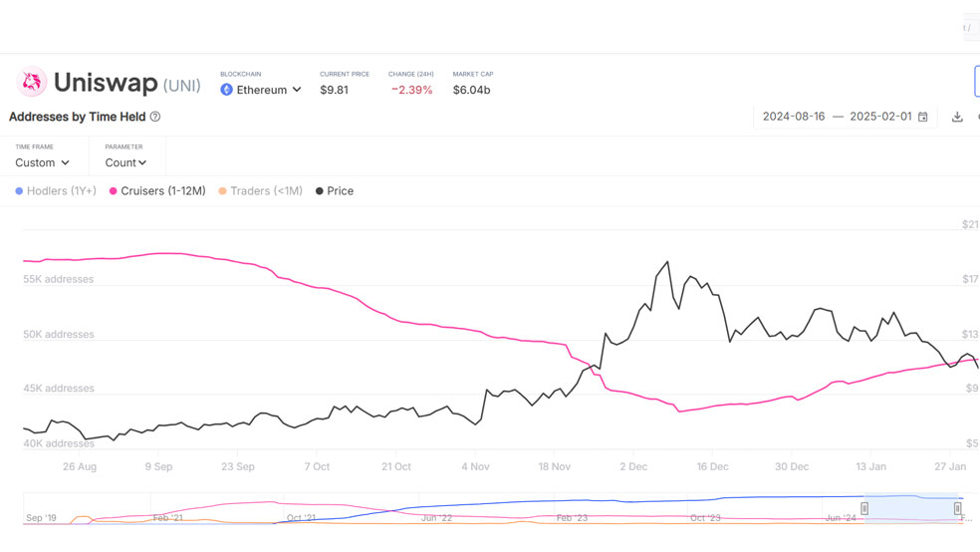Click the 27 Jan date axis label
980x552 pixels.
point(950,466)
